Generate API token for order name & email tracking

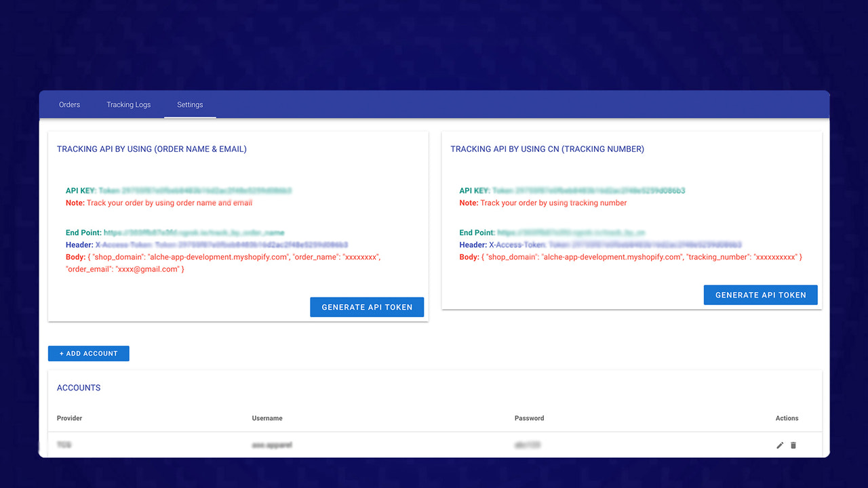coord(367,307)
